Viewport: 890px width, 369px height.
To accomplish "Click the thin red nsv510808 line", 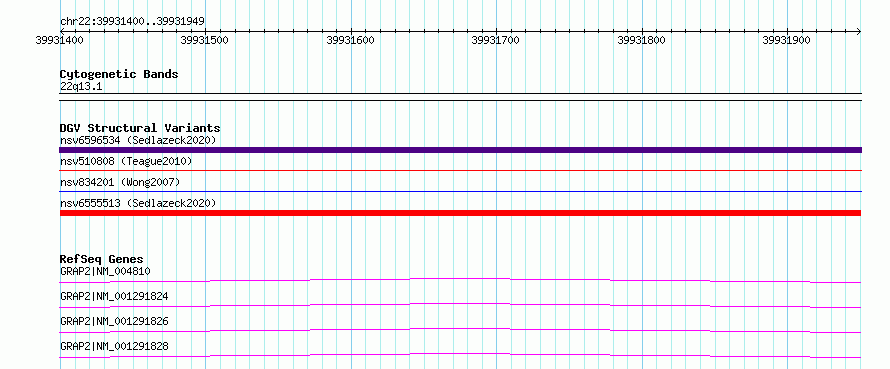I will click(x=460, y=170).
